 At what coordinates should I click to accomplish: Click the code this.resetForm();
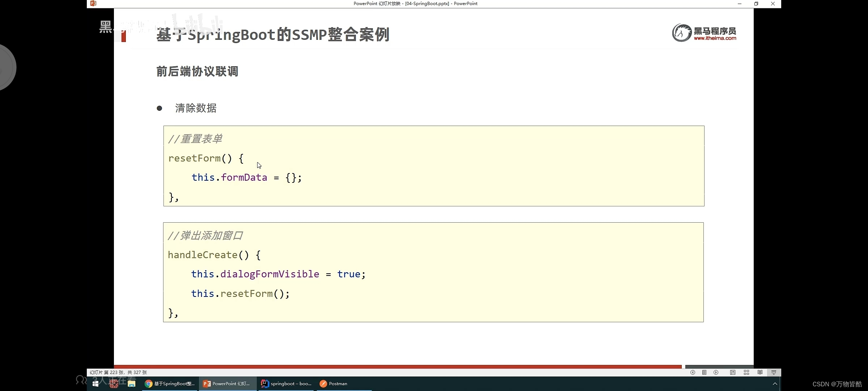point(241,294)
